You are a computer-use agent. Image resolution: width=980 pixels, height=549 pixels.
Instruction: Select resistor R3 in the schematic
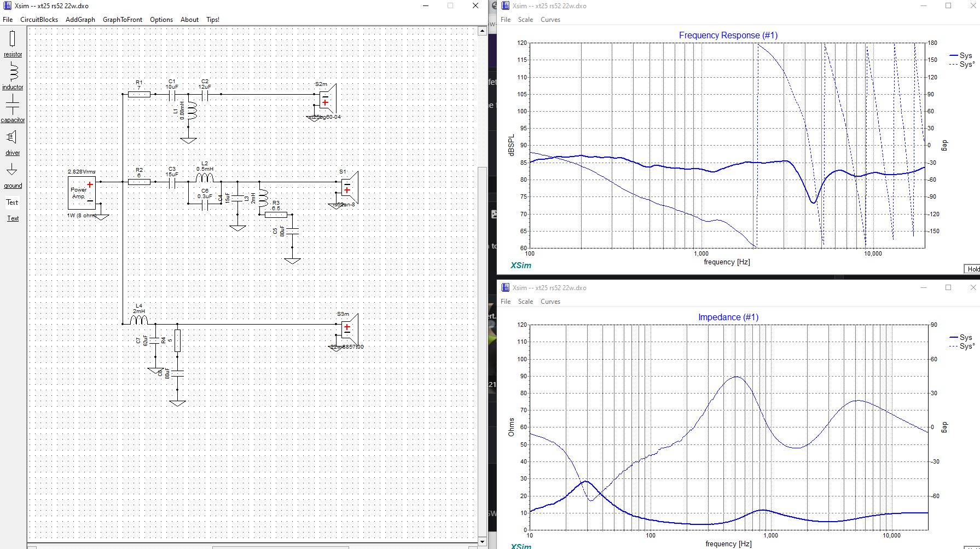coord(276,215)
